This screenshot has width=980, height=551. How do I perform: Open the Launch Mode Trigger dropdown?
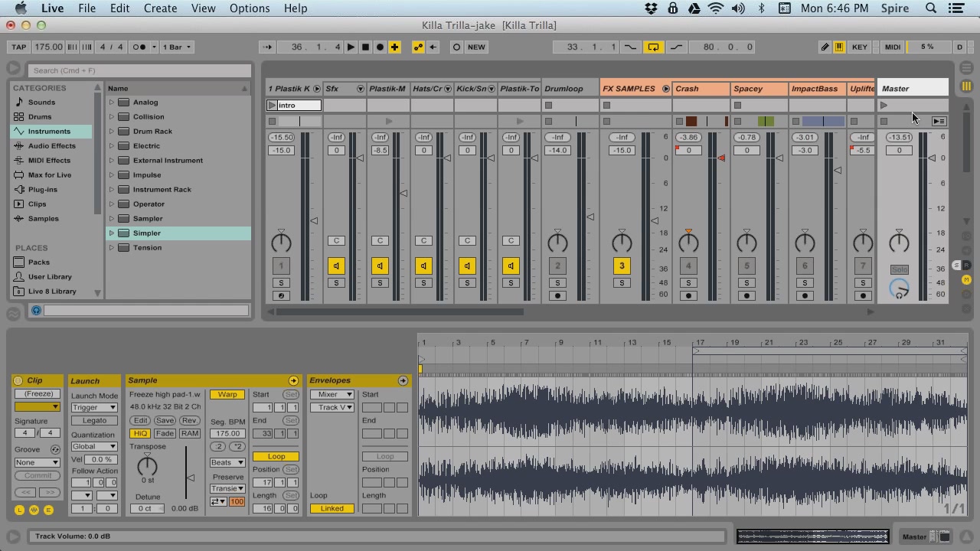94,407
